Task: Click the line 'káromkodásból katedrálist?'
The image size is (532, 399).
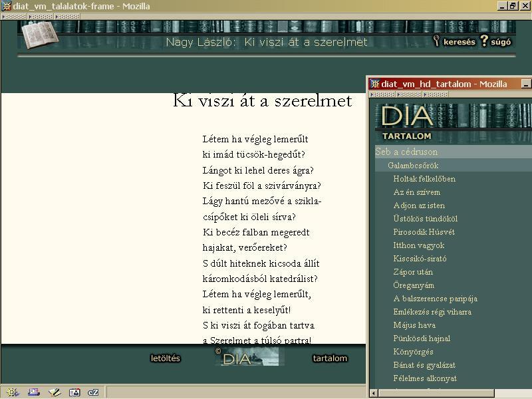Action: pos(260,279)
